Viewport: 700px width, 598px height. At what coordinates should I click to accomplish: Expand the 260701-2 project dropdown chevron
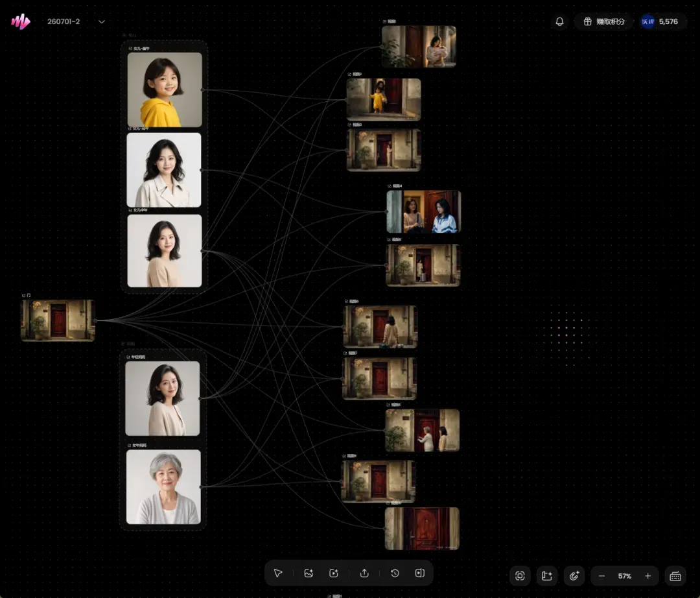[102, 21]
